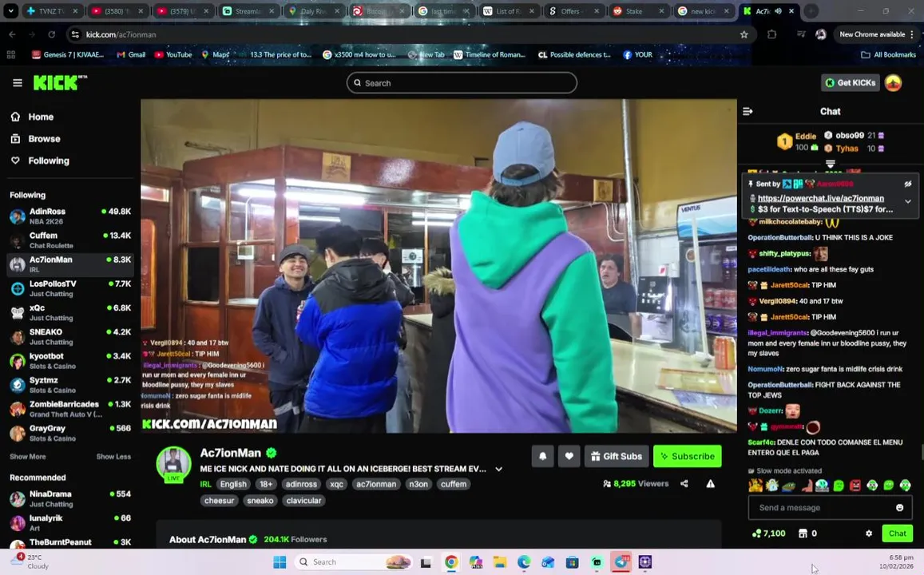
Task: Open the powerchat.live/ac7ionman link
Action: 820,199
